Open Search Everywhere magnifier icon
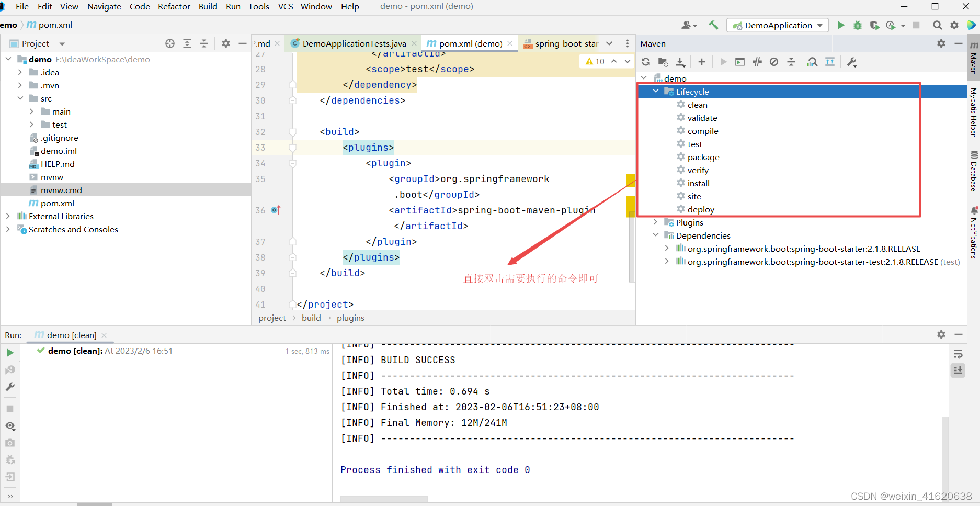This screenshot has width=980, height=506. click(x=938, y=25)
